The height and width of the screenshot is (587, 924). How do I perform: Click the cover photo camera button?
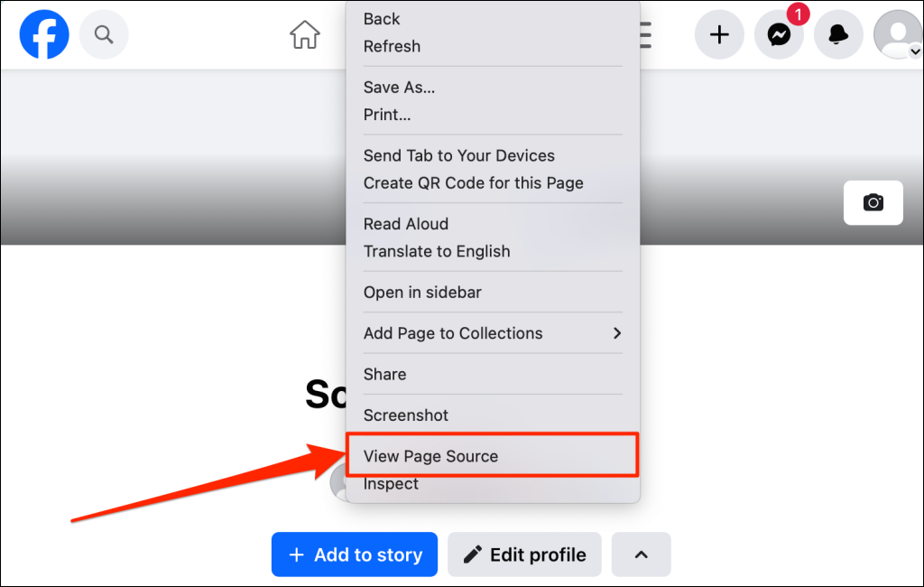pyautogui.click(x=873, y=202)
